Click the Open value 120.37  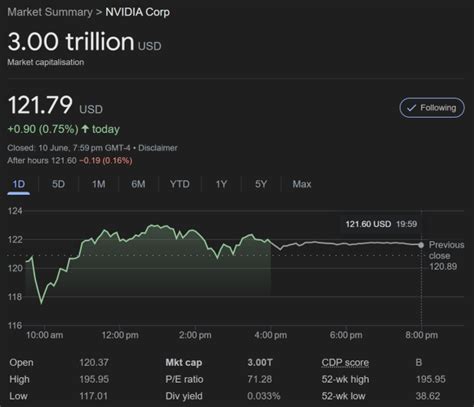click(94, 362)
